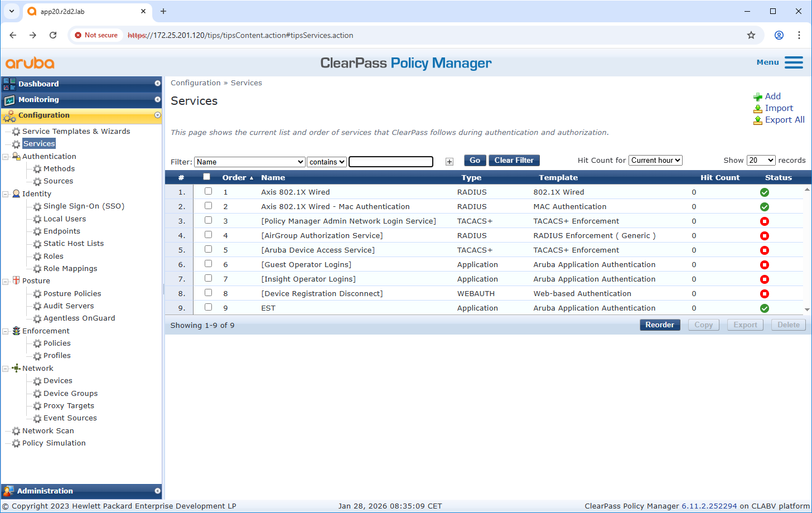This screenshot has width=812, height=513.
Task: Click green status icon for Axis 802.1X Wired
Action: pos(764,192)
